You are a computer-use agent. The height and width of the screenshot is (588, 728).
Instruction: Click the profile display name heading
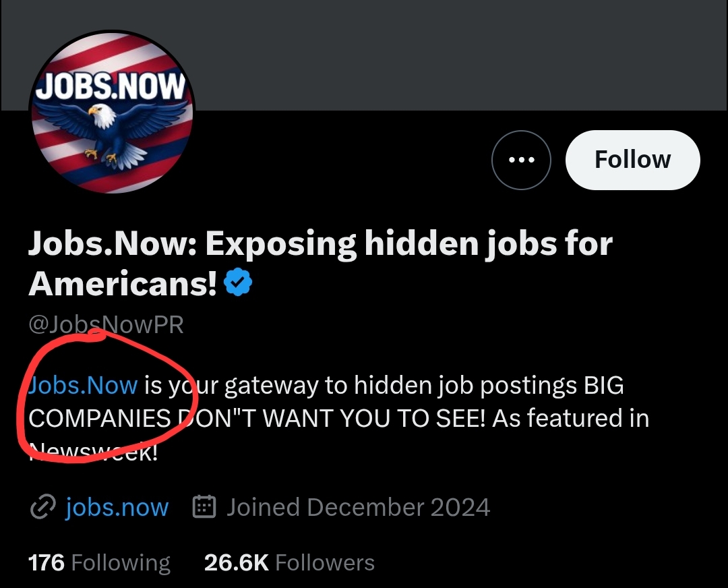pyautogui.click(x=320, y=264)
